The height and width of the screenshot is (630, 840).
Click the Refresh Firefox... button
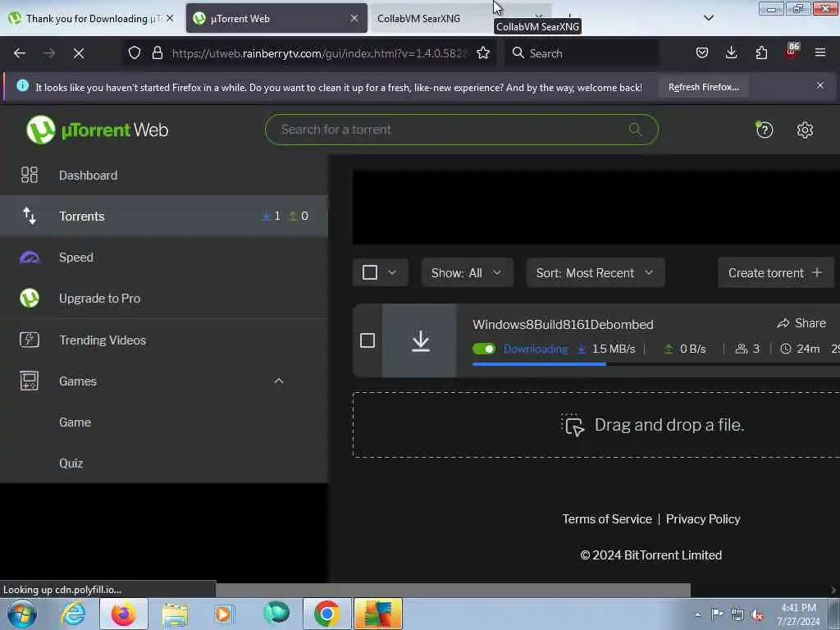coord(703,87)
